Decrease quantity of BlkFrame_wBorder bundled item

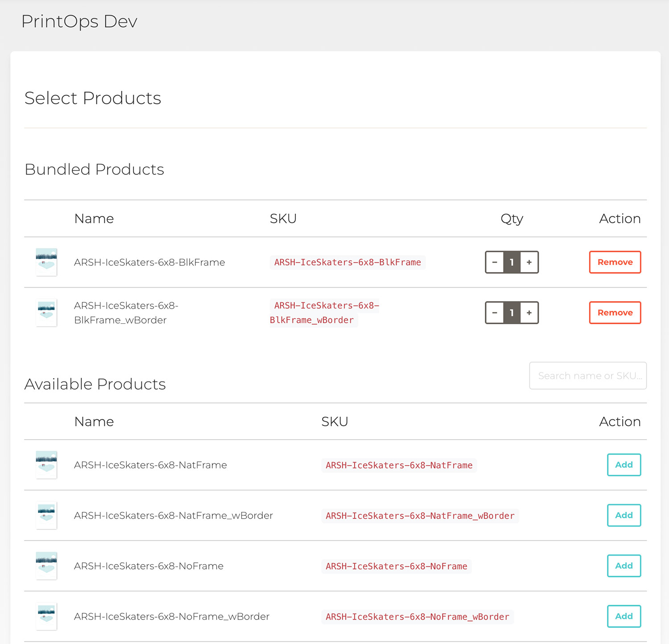(495, 313)
